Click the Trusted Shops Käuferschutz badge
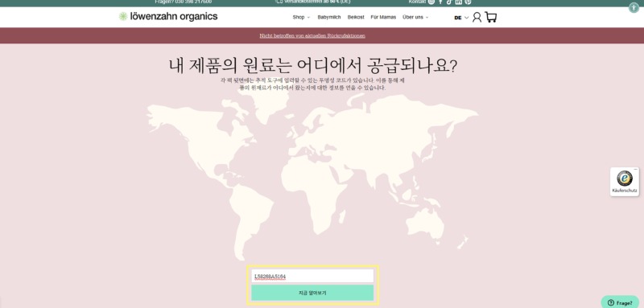This screenshot has width=644, height=308. coord(625,182)
